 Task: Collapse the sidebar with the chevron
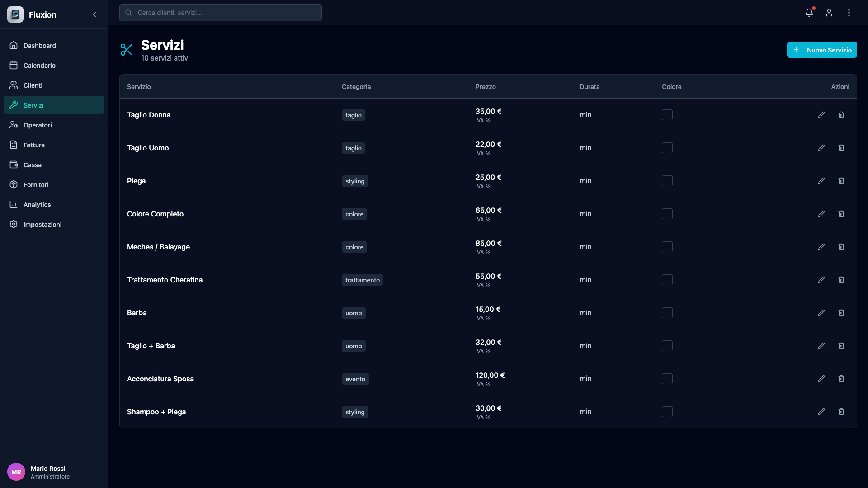94,14
